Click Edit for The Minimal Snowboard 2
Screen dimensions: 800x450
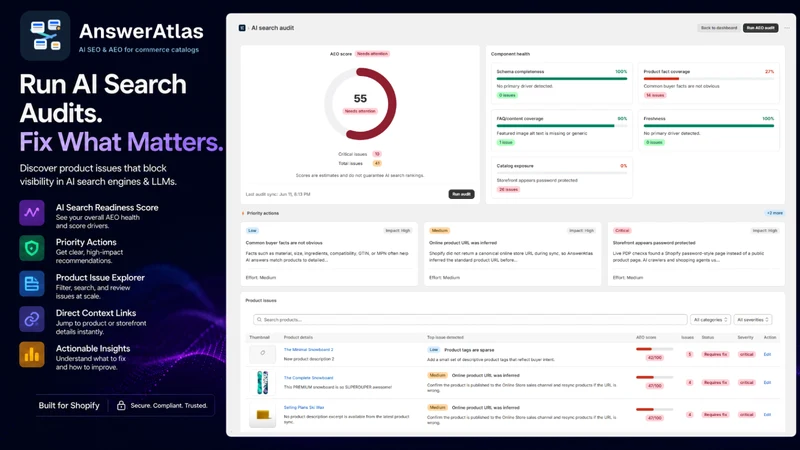click(x=767, y=355)
